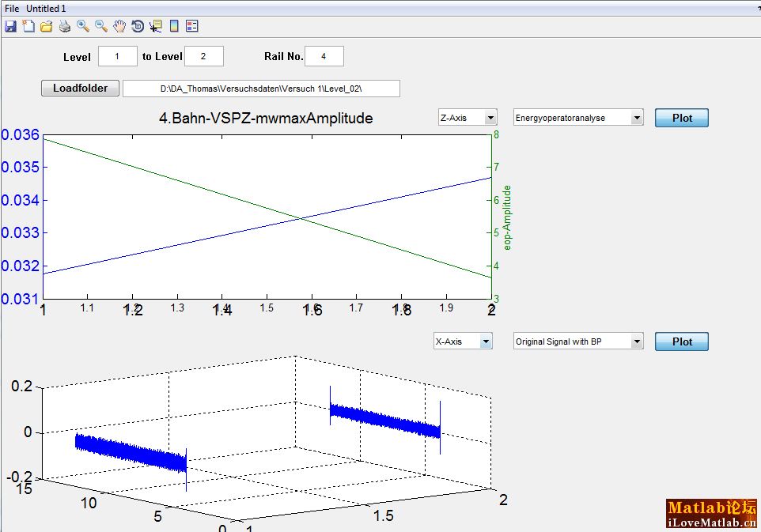Click the '1.3' x-axis tick label

(x=177, y=308)
